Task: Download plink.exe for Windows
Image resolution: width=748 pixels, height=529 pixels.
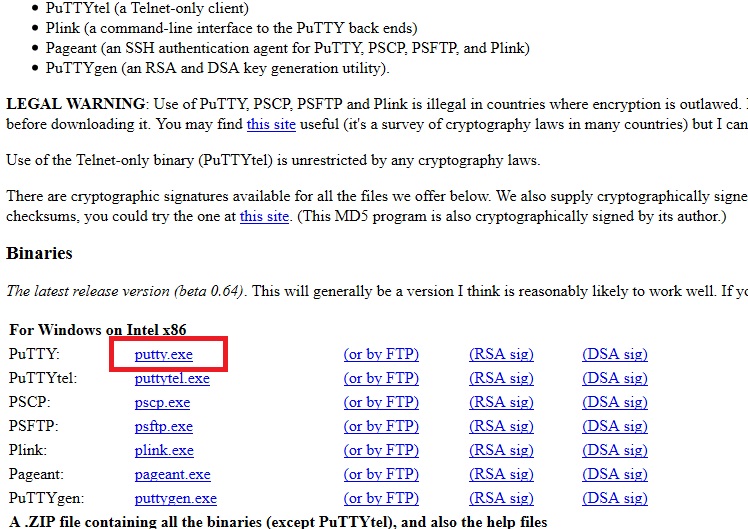Action: (x=164, y=450)
